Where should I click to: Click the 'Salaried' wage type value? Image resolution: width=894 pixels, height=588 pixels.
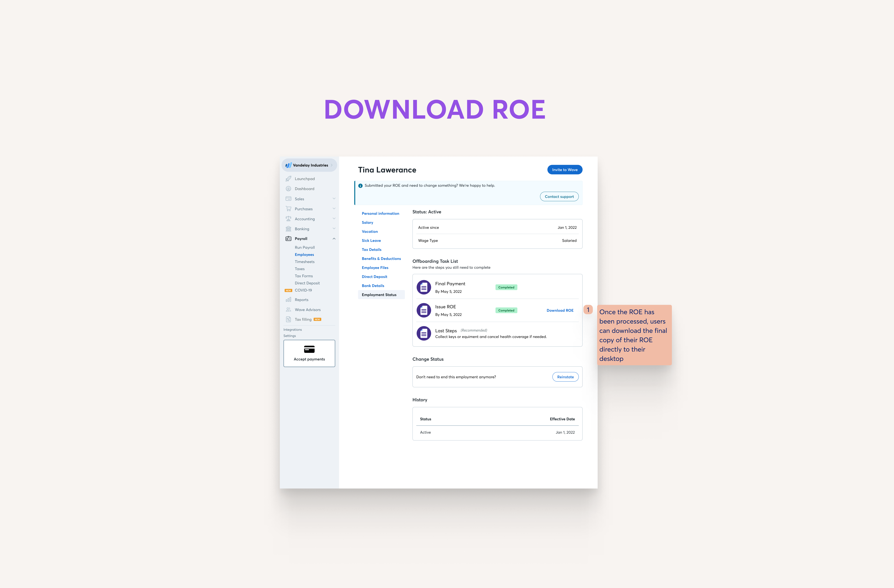point(569,240)
